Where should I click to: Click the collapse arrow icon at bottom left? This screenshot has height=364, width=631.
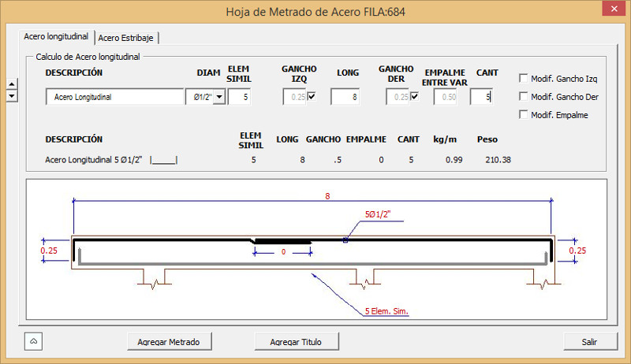pyautogui.click(x=35, y=341)
